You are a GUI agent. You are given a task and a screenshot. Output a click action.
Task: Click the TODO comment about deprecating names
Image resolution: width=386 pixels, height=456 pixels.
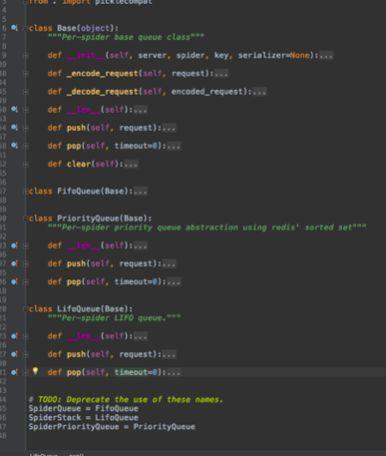126,399
